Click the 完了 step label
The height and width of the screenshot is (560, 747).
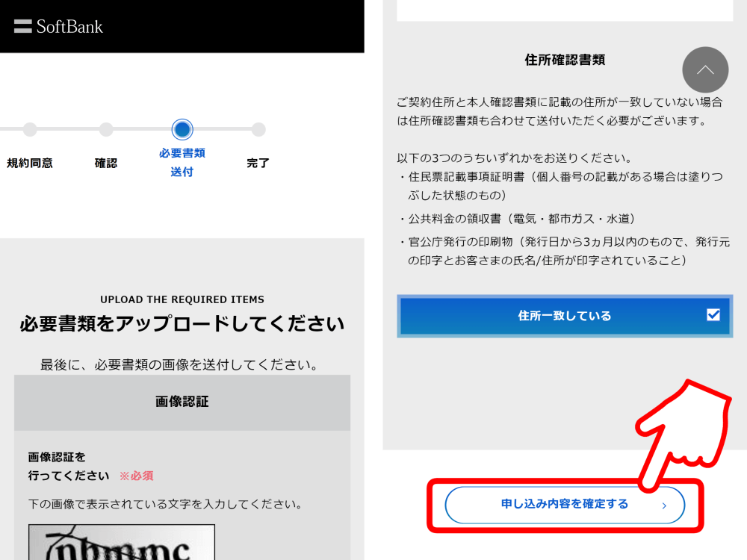pyautogui.click(x=258, y=163)
